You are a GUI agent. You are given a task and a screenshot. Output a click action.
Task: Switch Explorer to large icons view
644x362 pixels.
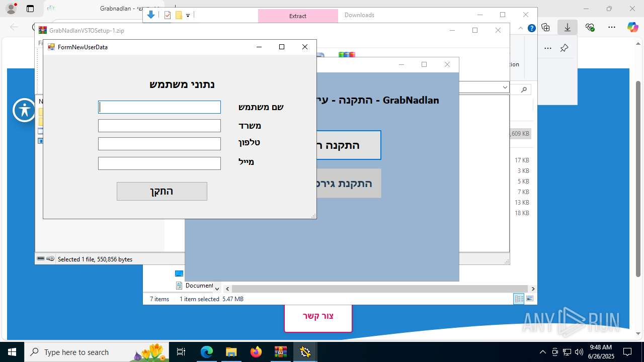coord(529,299)
